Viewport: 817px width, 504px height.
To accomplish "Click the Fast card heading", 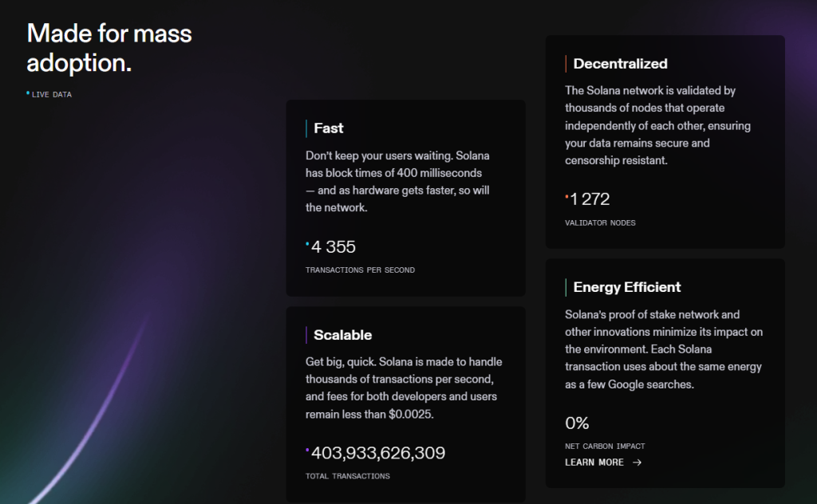I will pos(329,128).
